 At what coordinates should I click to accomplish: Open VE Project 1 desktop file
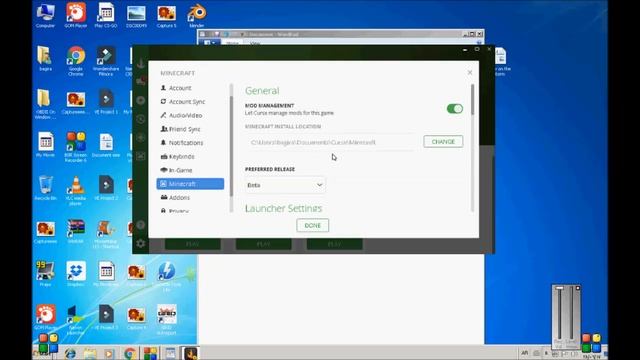pyautogui.click(x=106, y=102)
